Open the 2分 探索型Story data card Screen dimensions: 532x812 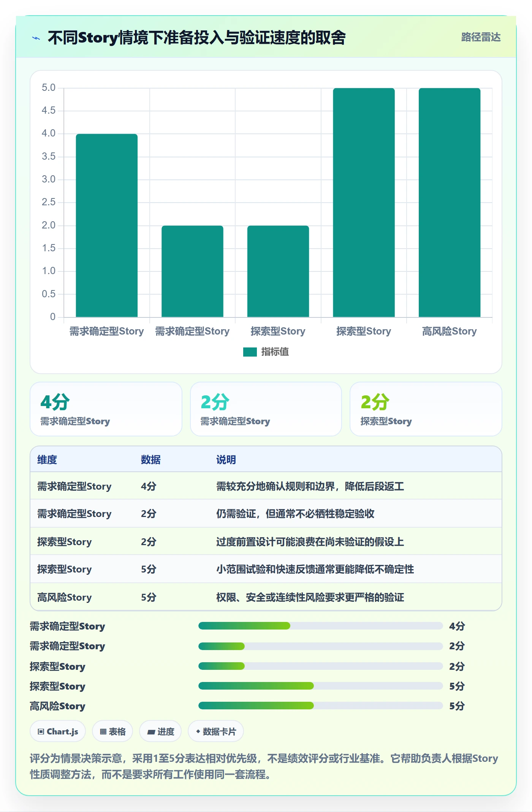click(x=426, y=409)
